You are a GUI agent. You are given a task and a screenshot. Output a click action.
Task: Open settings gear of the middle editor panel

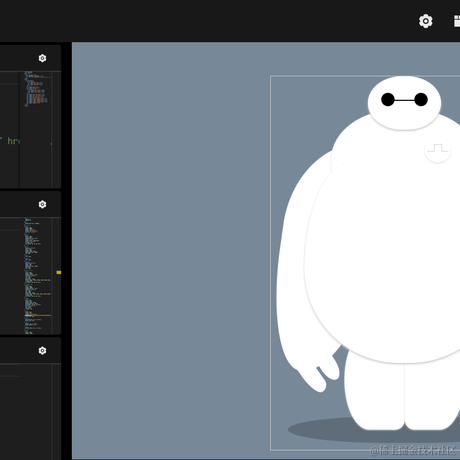[42, 204]
